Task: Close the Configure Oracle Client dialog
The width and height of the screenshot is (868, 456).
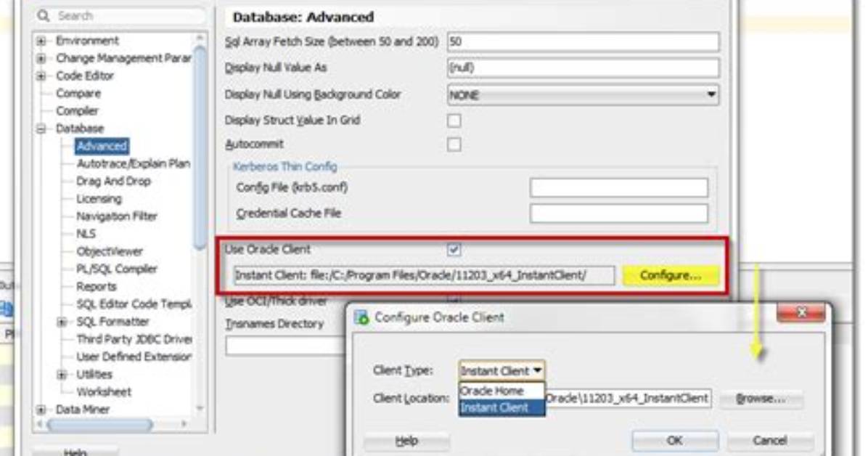Action: (x=801, y=313)
